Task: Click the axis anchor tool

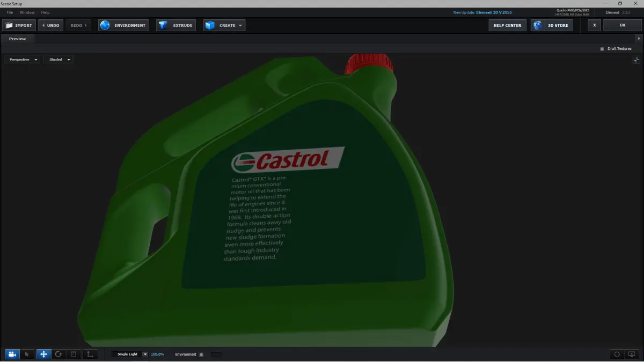Action: click(x=90, y=354)
